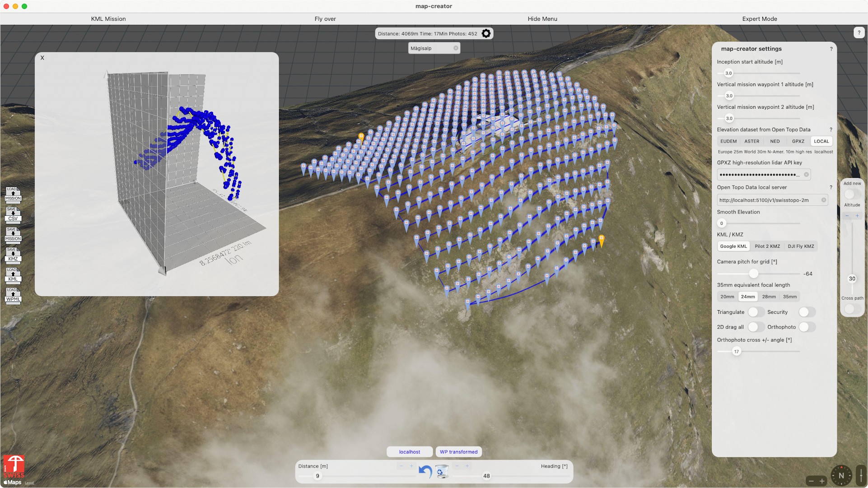Click the Open Topo Data local server field

click(768, 200)
